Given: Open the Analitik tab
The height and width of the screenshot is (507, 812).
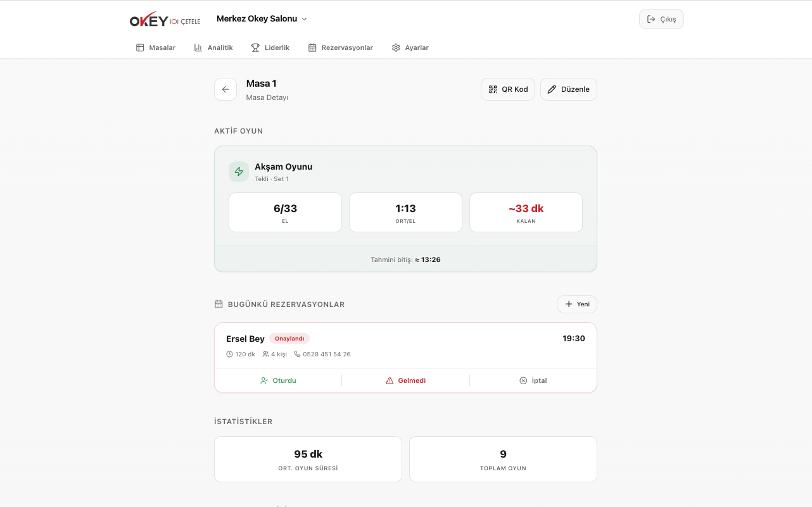Looking at the screenshot, I should tap(213, 47).
